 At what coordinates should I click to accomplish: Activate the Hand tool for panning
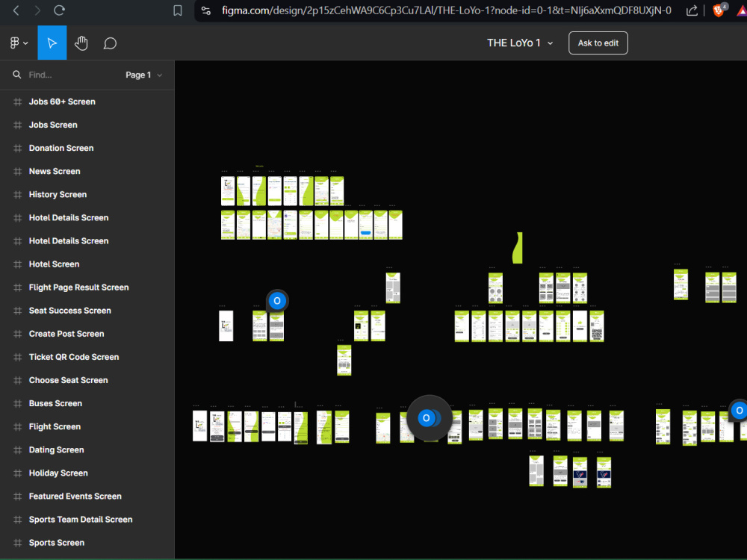81,43
